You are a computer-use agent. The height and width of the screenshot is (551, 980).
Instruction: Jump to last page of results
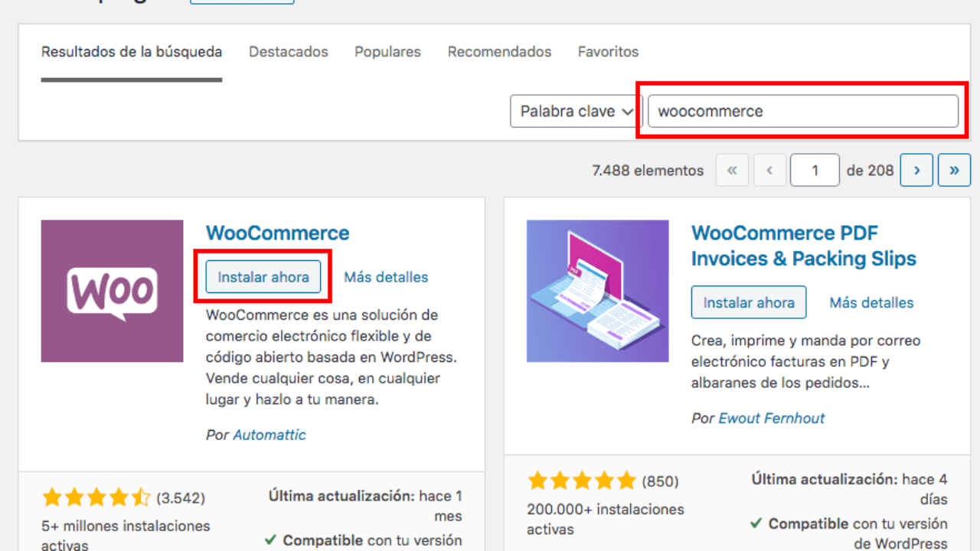(954, 171)
